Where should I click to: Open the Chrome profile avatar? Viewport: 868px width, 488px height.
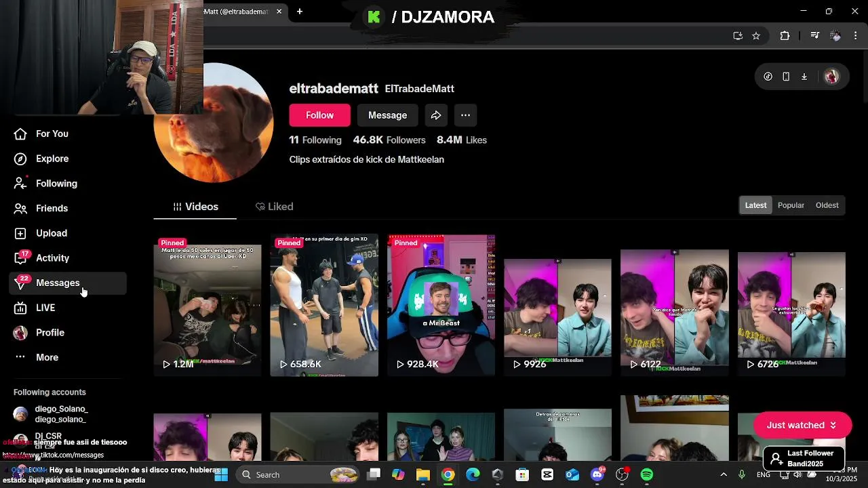coord(835,36)
